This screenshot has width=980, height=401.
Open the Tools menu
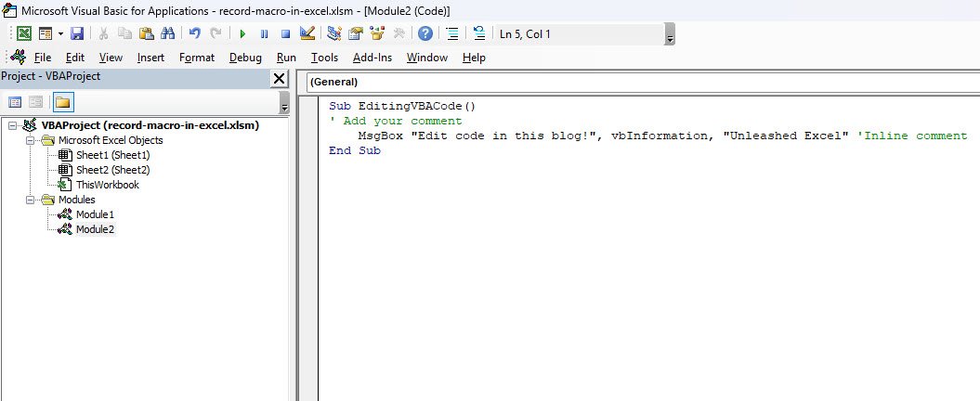tap(324, 58)
